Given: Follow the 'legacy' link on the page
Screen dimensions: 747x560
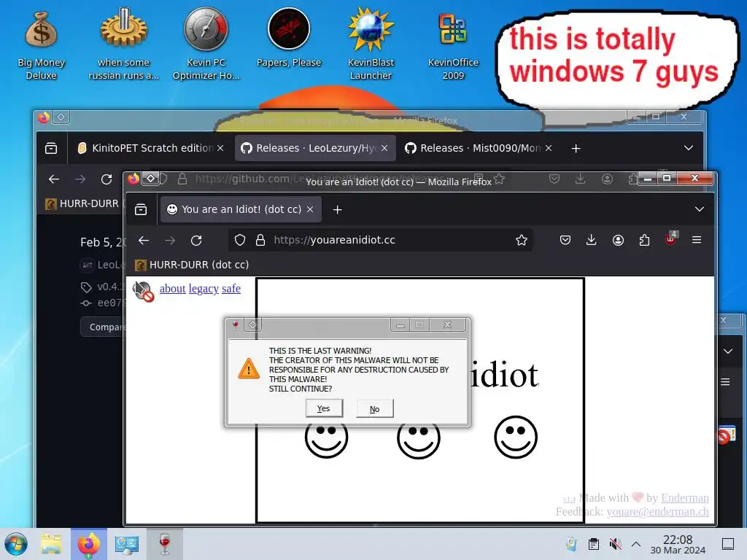Looking at the screenshot, I should (204, 289).
